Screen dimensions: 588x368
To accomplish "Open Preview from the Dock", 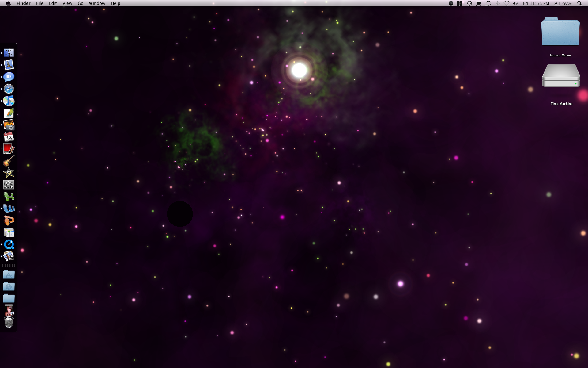I will pos(9,256).
